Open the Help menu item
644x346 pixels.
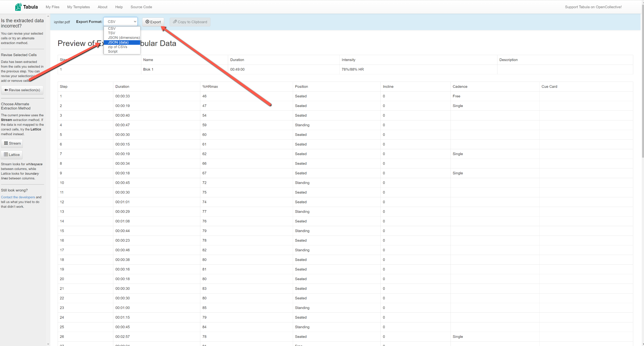(119, 7)
